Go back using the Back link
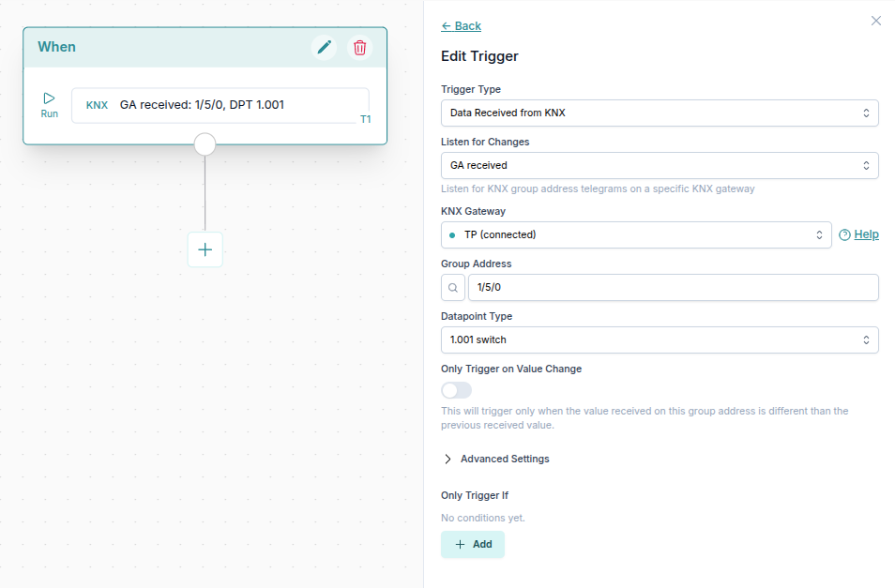The width and height of the screenshot is (895, 588). (462, 26)
